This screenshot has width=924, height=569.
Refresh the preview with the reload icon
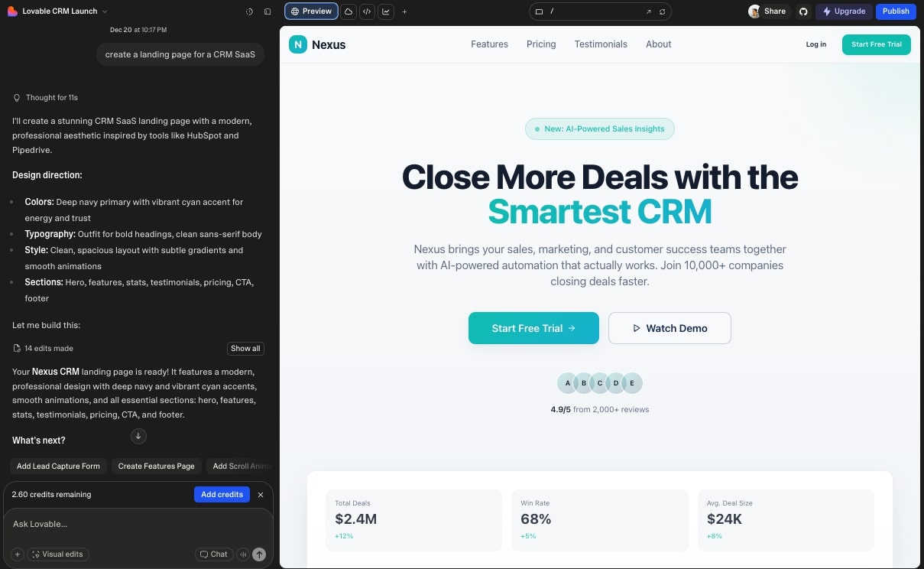[663, 11]
